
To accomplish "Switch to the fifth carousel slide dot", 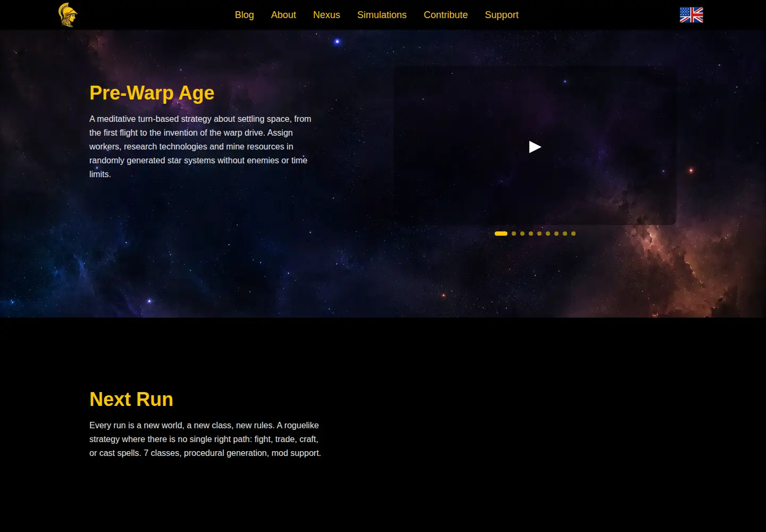I will pos(539,234).
